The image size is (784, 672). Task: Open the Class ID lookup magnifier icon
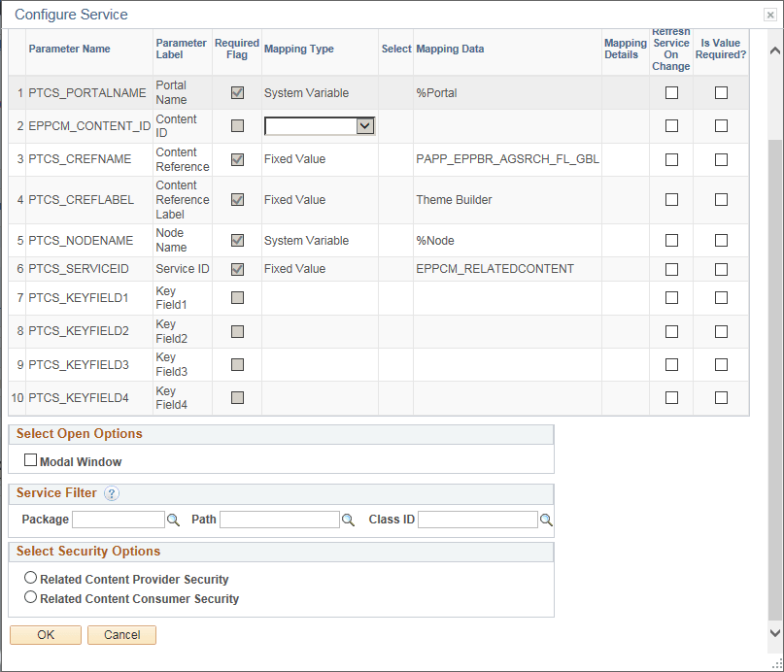[x=546, y=520]
